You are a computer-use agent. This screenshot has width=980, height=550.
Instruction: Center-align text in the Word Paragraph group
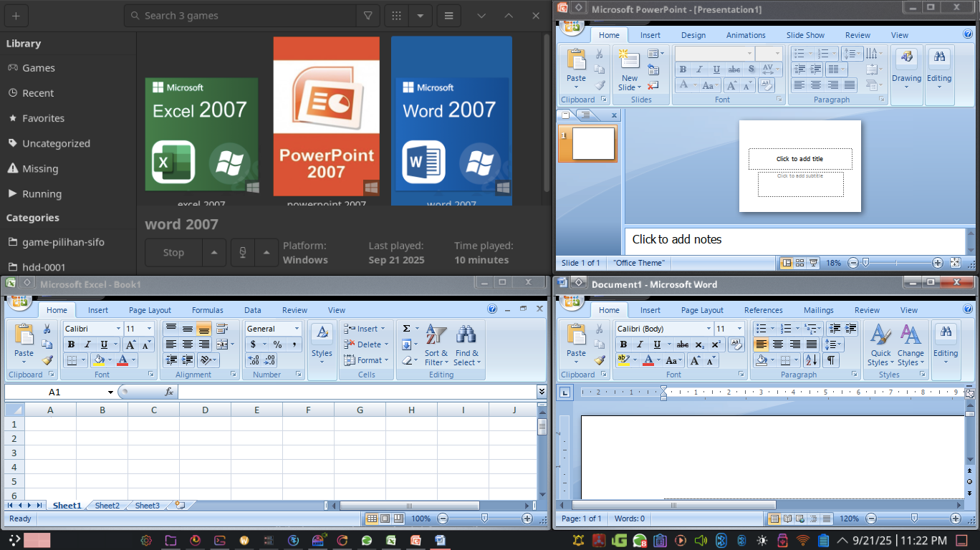pyautogui.click(x=778, y=344)
